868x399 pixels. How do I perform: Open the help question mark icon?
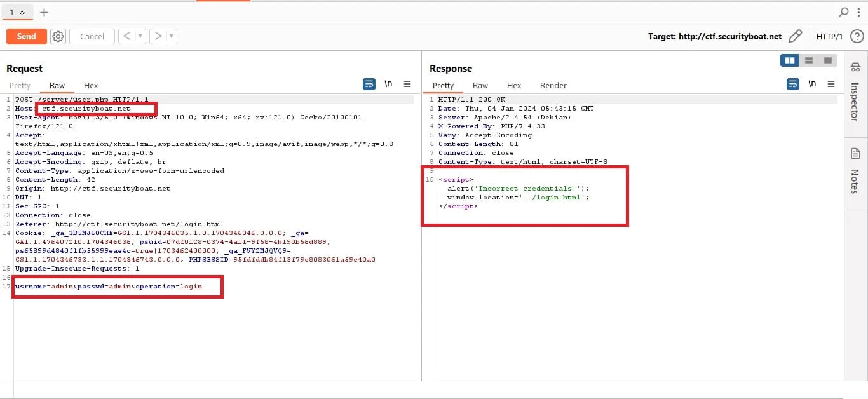pos(857,36)
